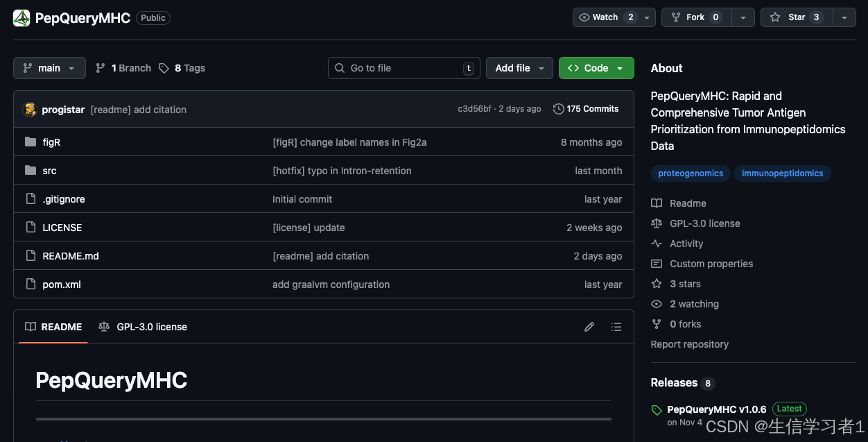Screen dimensions: 868x442
Task: Expand the Watch notifications dropdown arrow
Action: 647,17
